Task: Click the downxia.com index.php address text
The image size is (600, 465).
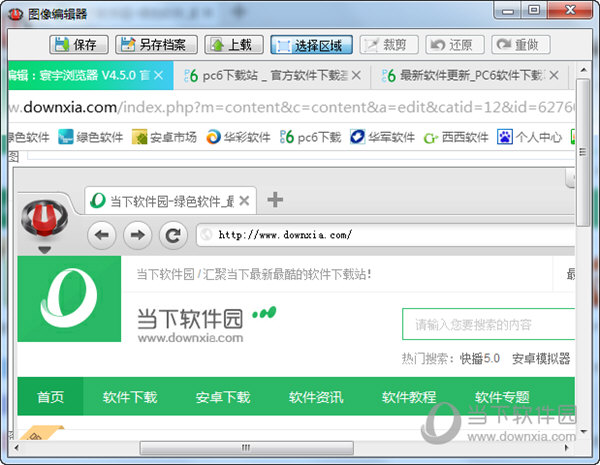Action: click(x=291, y=107)
